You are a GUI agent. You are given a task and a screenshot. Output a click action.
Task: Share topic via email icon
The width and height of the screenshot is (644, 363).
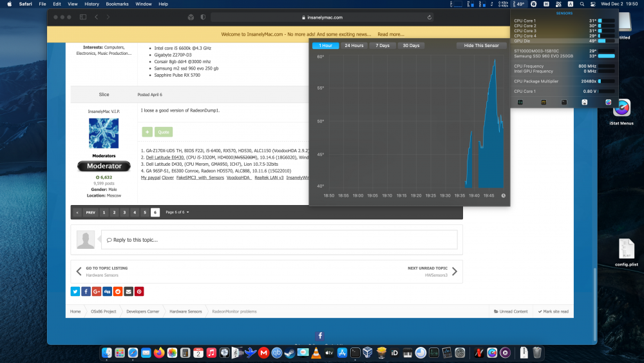[129, 291]
